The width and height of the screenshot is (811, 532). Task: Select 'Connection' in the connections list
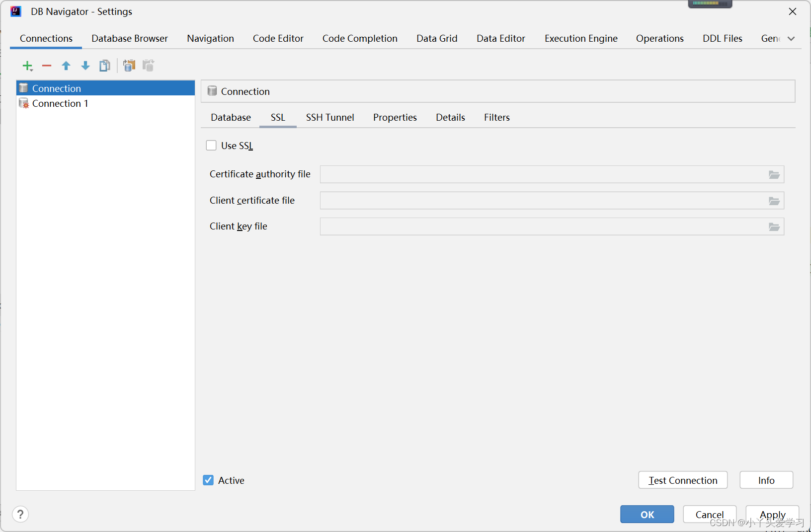[105, 88]
